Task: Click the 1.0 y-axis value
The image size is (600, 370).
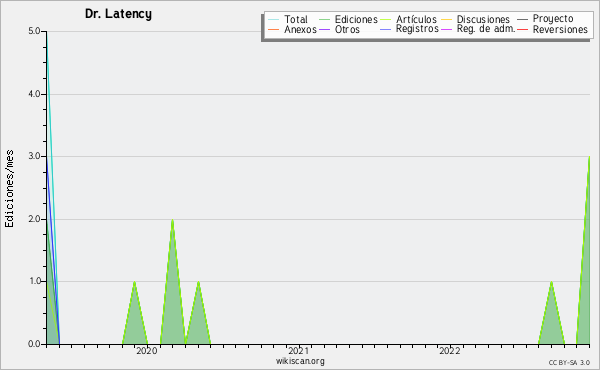Action: point(34,281)
